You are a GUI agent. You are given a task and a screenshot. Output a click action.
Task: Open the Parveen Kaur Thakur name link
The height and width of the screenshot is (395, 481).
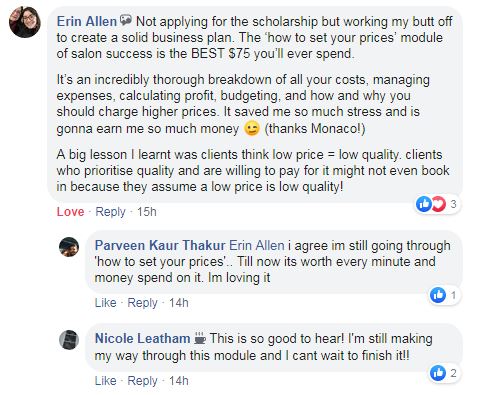click(160, 246)
